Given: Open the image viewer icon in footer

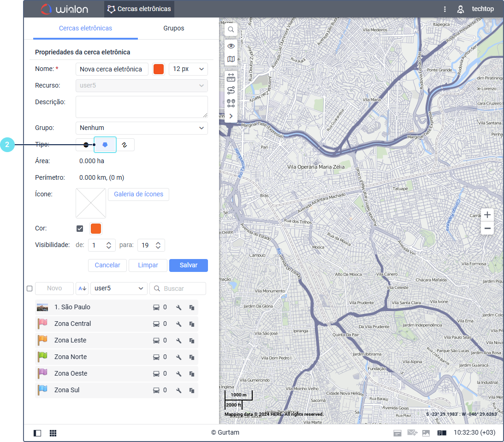Looking at the screenshot, I should pos(426,433).
